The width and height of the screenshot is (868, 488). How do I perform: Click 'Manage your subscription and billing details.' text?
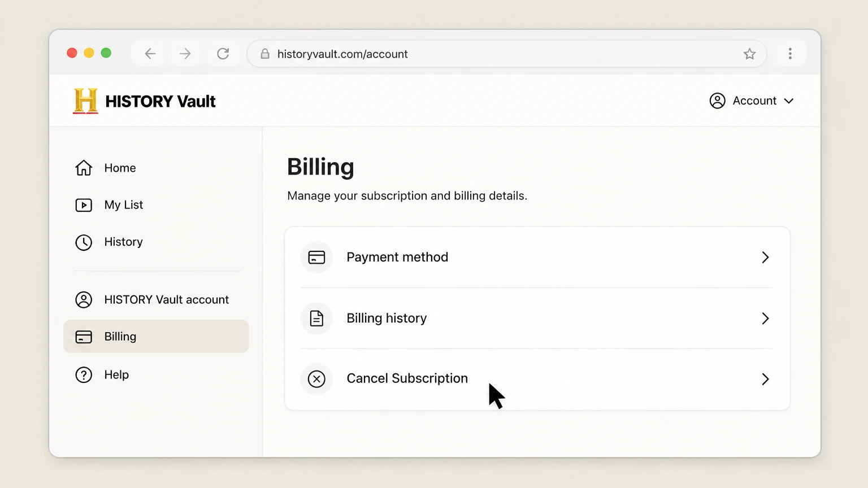[x=407, y=196]
